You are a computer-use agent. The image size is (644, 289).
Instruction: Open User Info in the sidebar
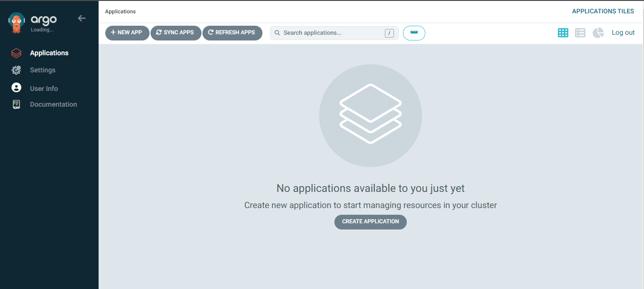pos(44,89)
